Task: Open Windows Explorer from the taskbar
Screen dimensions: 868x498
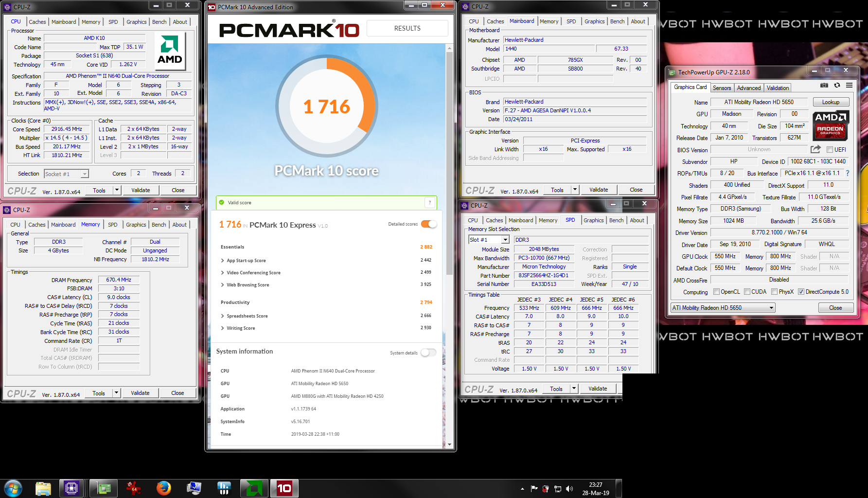Action: (43, 488)
